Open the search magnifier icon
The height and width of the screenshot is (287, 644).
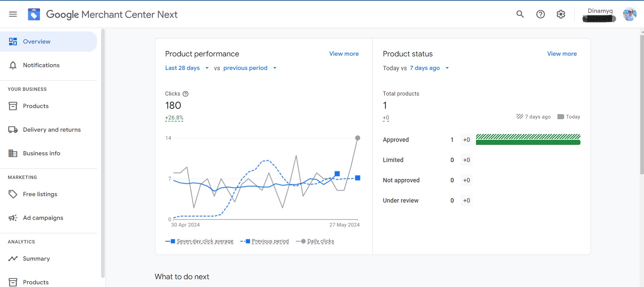coord(520,14)
